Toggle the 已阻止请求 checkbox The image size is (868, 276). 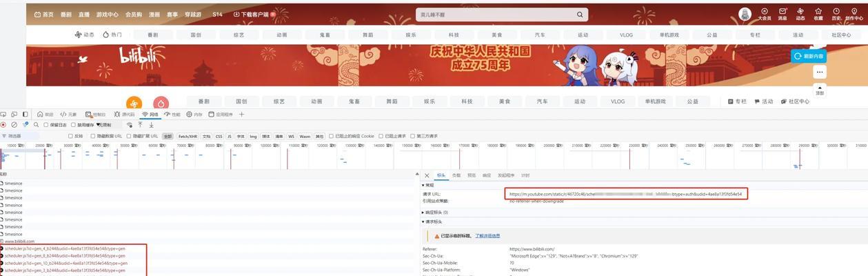381,136
